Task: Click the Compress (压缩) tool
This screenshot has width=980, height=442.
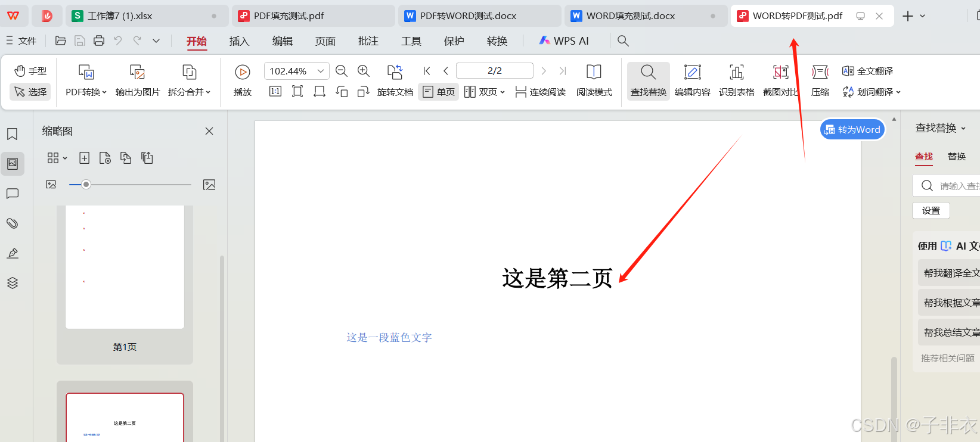Action: click(x=820, y=80)
